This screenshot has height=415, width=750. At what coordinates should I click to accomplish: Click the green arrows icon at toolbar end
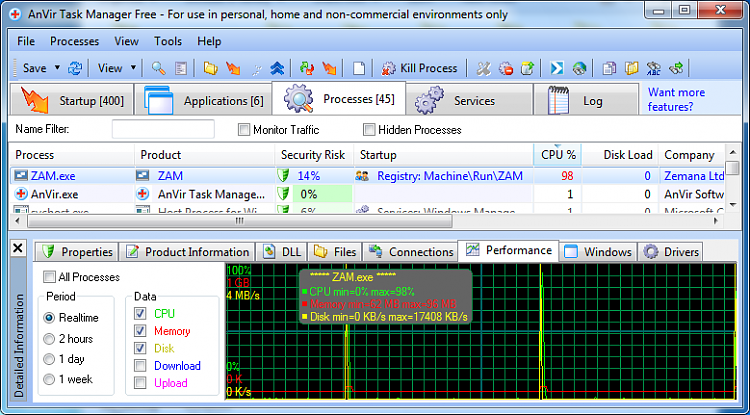(x=676, y=68)
